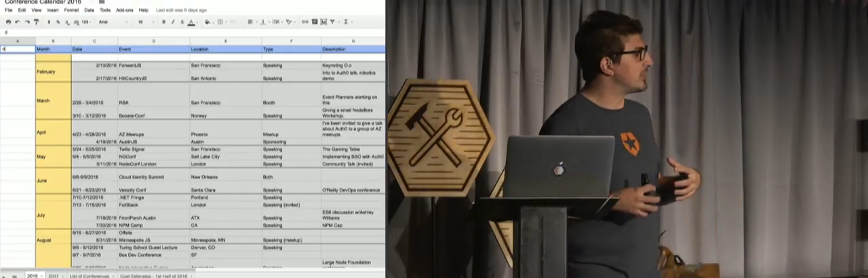
Task: Open the text color A icon
Action: [191, 22]
